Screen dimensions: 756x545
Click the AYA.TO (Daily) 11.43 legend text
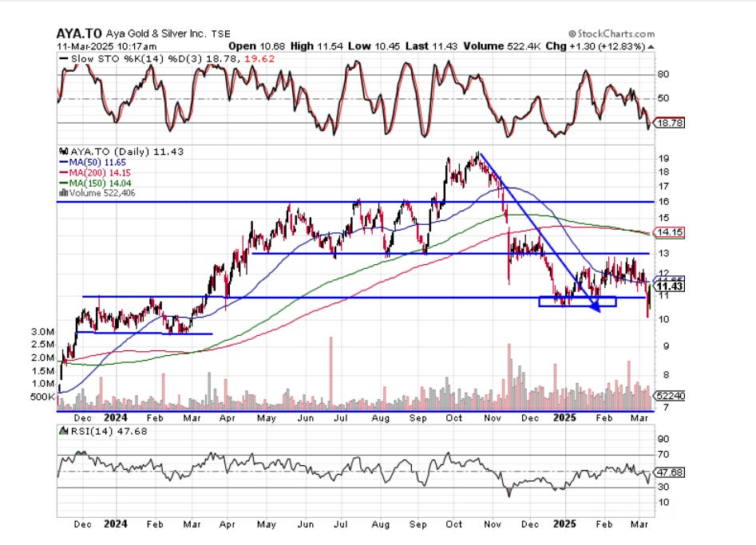click(x=127, y=152)
